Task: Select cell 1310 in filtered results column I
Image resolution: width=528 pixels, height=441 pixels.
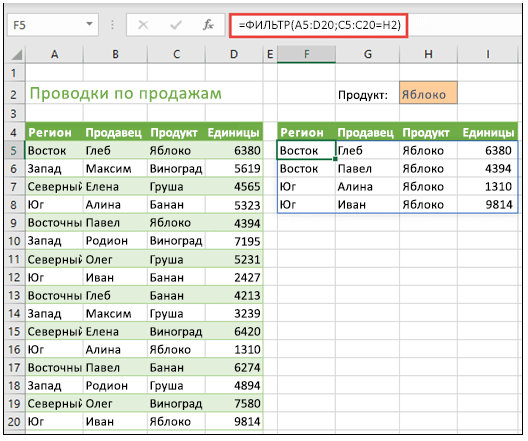Action: point(488,186)
